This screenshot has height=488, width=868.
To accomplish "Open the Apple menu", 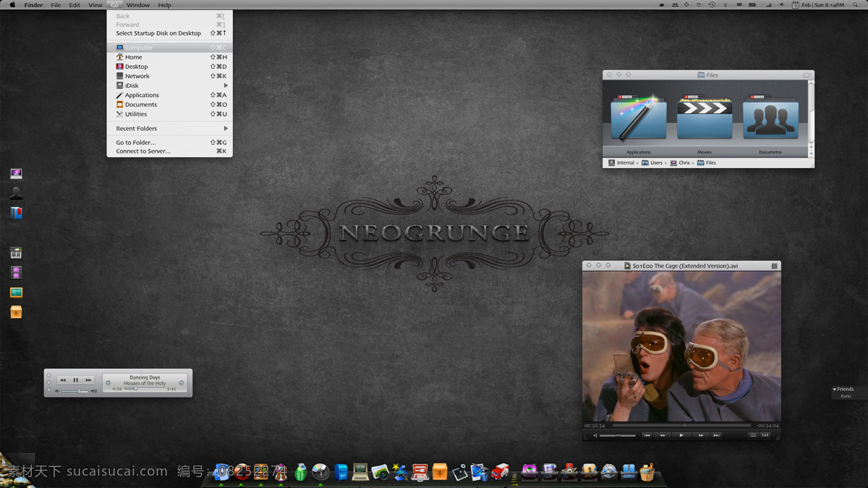I will [x=12, y=5].
